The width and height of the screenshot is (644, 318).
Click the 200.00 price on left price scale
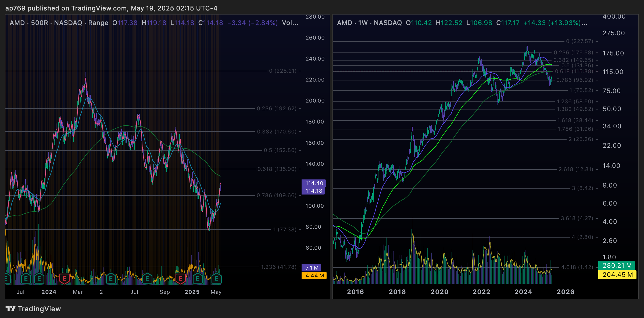coord(315,101)
